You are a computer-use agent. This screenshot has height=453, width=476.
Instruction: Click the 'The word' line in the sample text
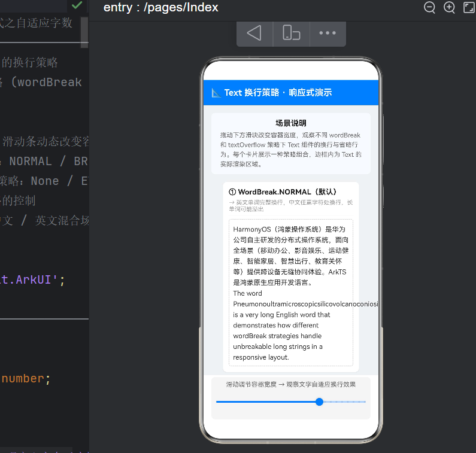pos(247,293)
